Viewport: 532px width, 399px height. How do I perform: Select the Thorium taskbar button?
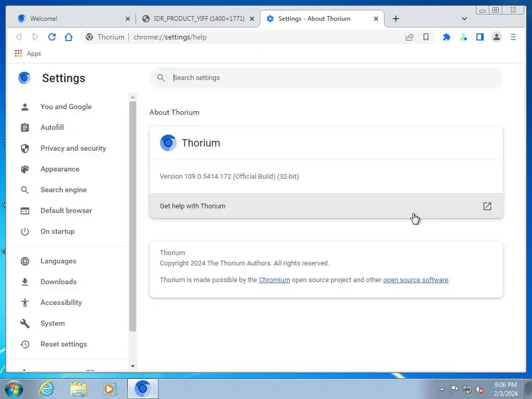[142, 389]
